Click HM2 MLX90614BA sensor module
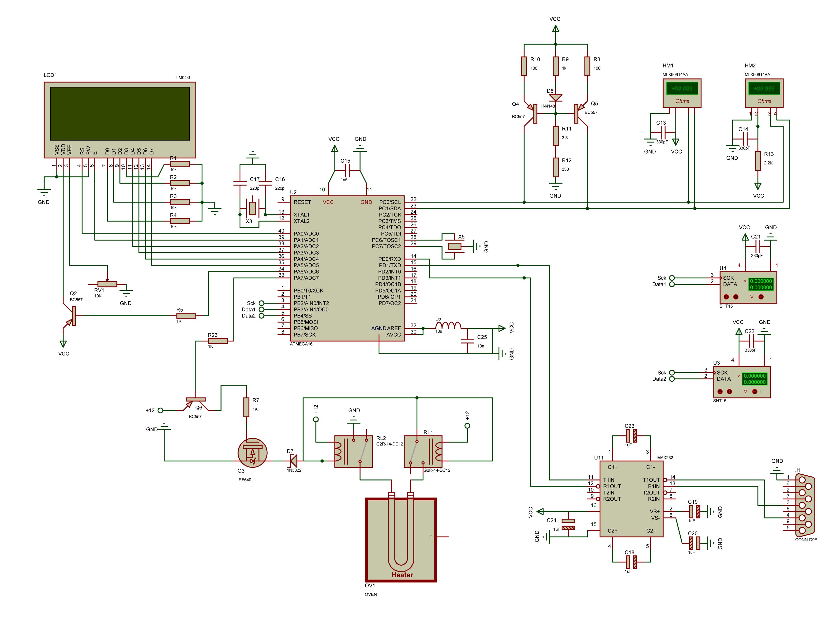 [x=764, y=93]
